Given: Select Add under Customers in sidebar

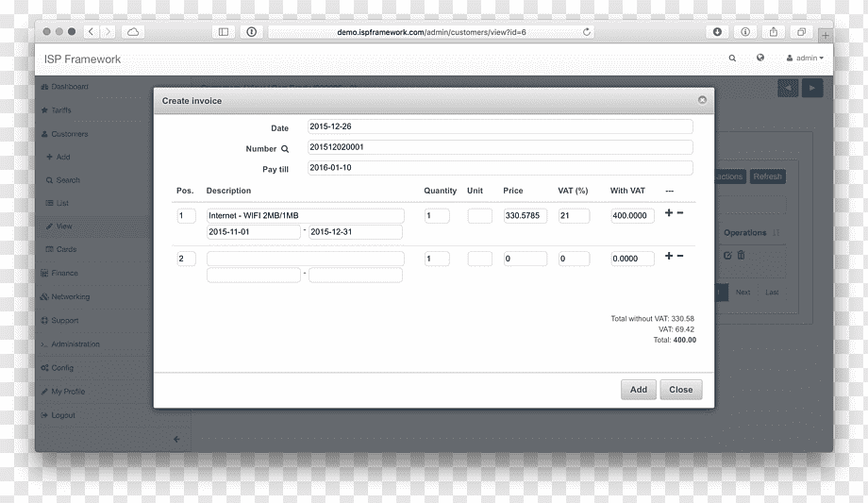Looking at the screenshot, I should 63,157.
